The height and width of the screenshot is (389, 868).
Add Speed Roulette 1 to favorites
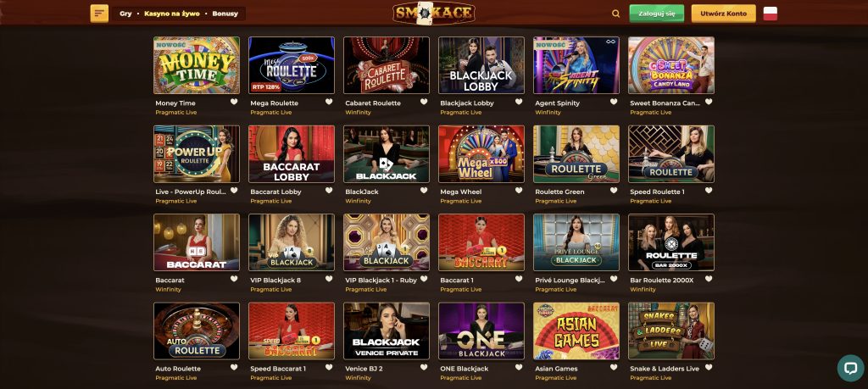[x=709, y=191]
